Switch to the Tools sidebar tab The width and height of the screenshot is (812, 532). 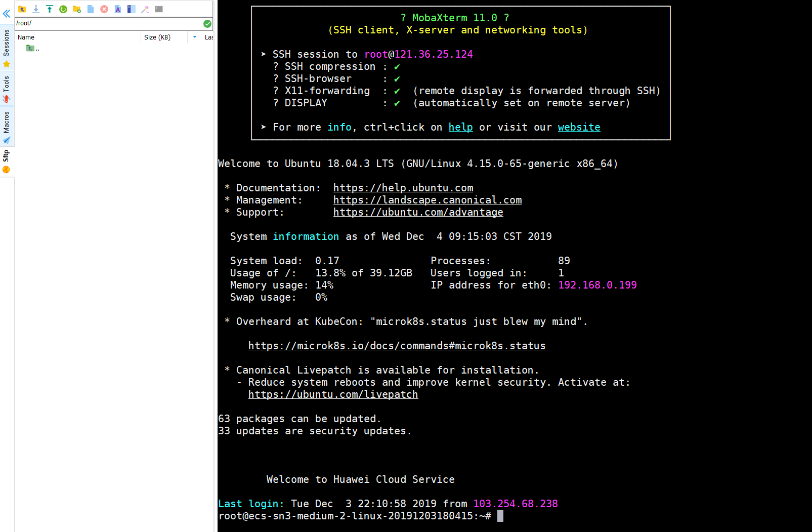click(7, 90)
